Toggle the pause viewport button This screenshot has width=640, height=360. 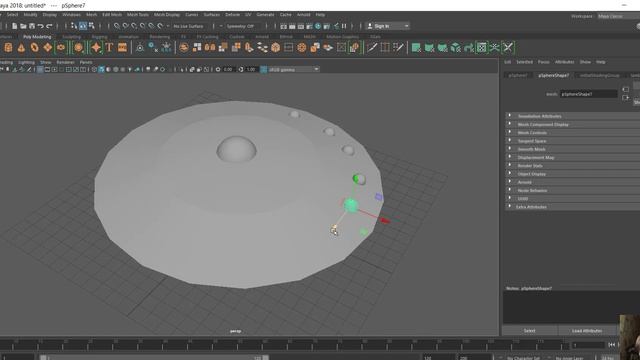pos(344,26)
